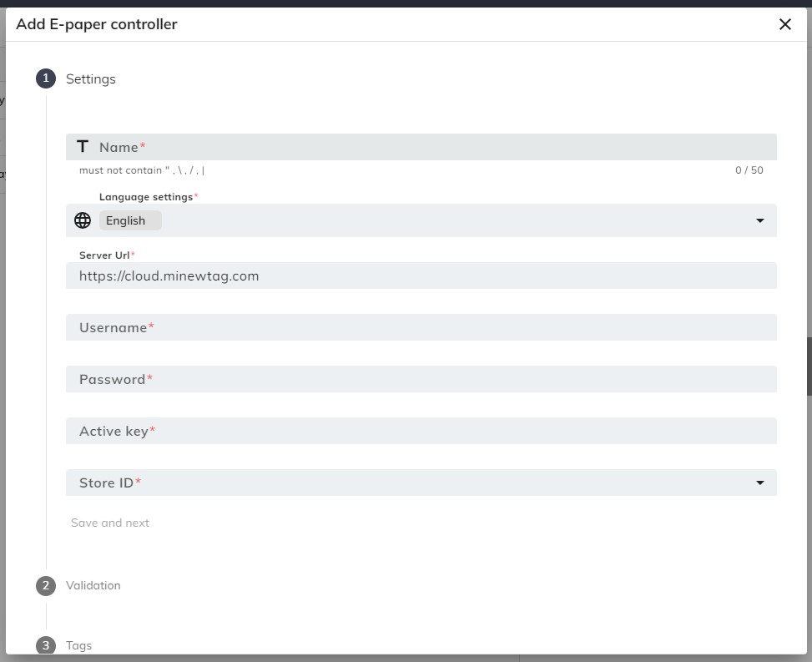The height and width of the screenshot is (662, 812).
Task: Click the step 3 number circle
Action: 46,645
